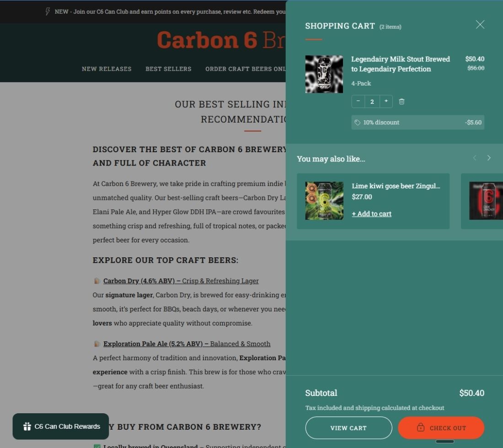Click the lock icon on Check Out
This screenshot has width=503, height=448.
click(x=421, y=427)
